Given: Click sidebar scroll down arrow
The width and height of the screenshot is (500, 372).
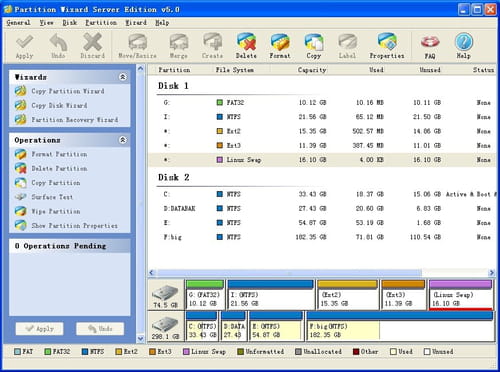Looking at the screenshot, I should pos(141,339).
